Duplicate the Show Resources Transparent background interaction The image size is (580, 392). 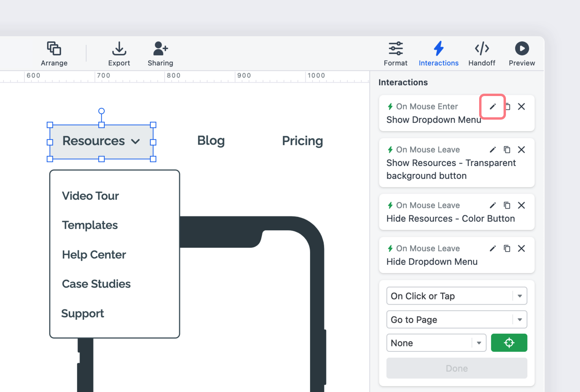pos(507,150)
